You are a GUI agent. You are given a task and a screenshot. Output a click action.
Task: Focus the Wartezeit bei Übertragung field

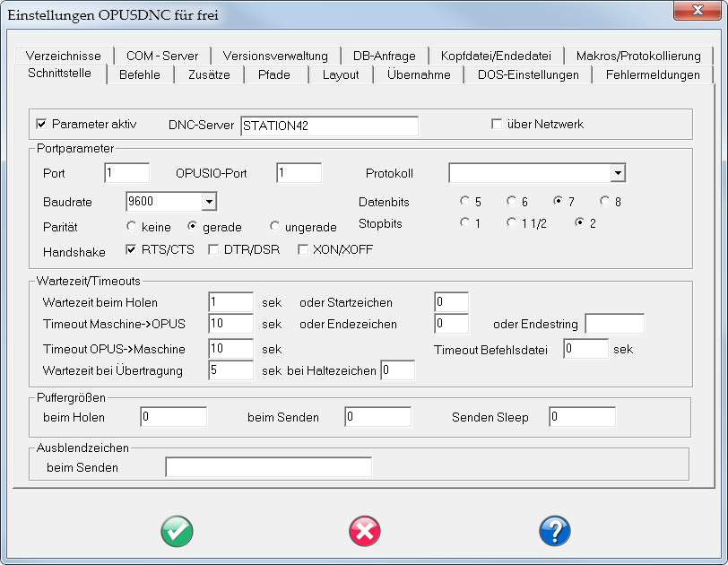point(231,370)
